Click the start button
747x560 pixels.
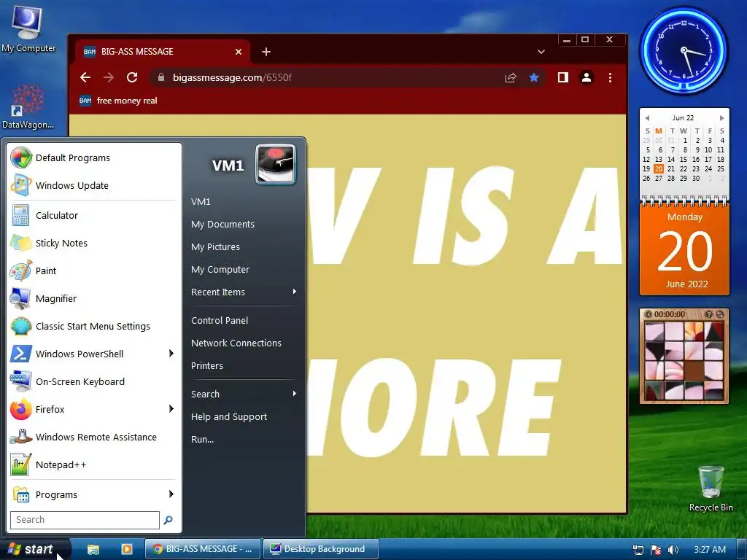tap(34, 549)
